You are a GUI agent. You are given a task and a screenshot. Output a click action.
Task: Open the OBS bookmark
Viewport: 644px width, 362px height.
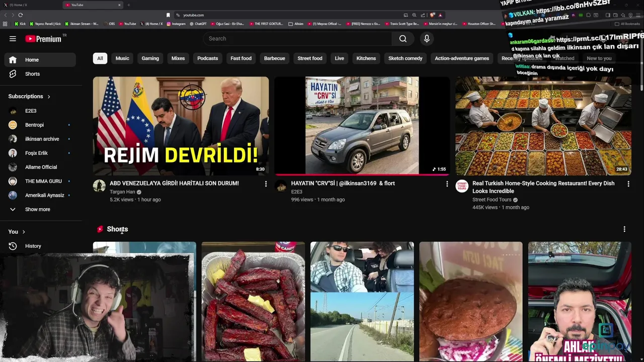pos(111,24)
